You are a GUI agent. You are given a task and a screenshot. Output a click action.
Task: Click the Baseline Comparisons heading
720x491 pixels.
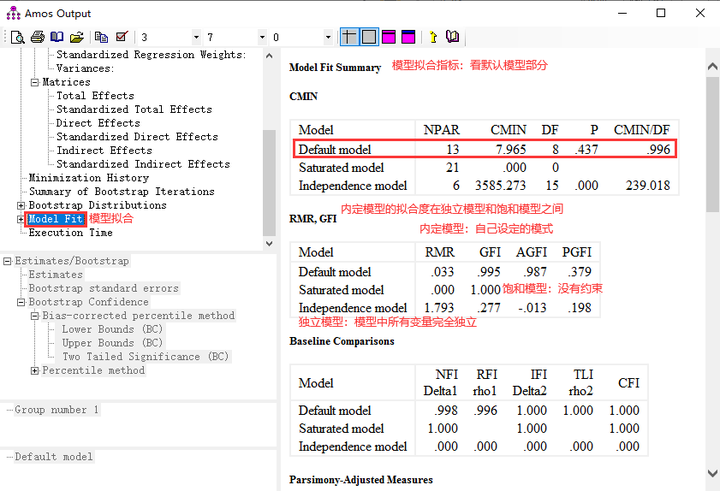[342, 341]
